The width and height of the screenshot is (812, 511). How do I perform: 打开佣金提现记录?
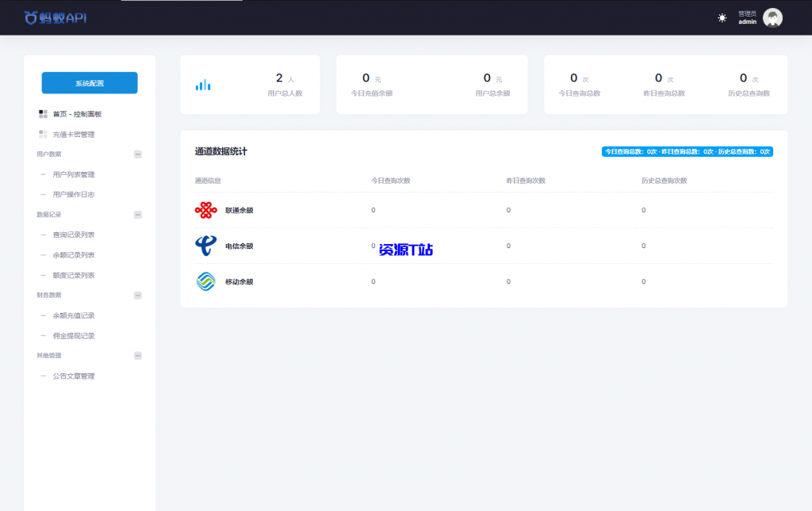(x=72, y=335)
